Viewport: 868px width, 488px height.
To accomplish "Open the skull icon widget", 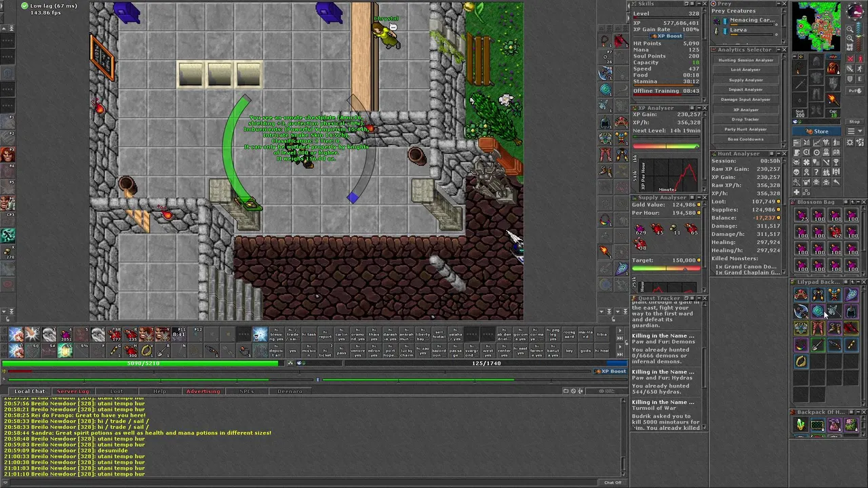I will coord(797,171).
